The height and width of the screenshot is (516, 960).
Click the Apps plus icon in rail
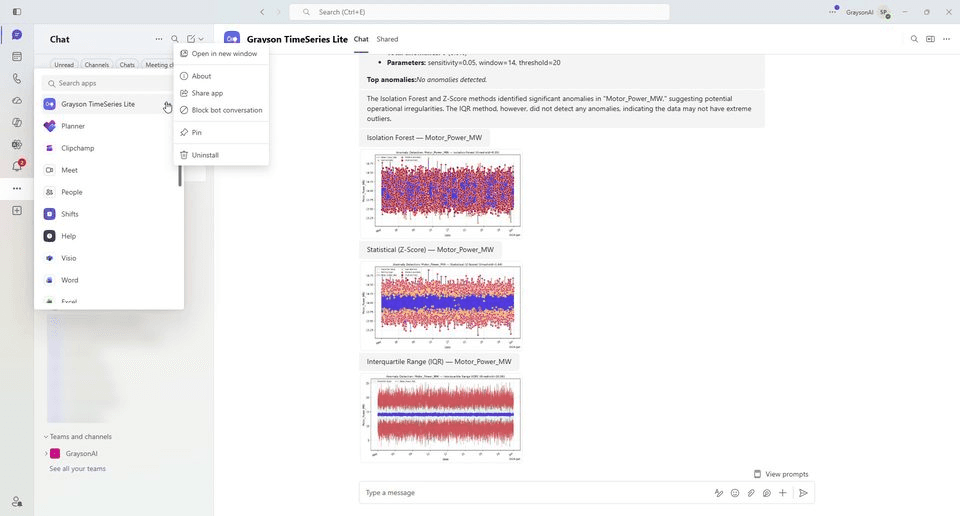17,211
